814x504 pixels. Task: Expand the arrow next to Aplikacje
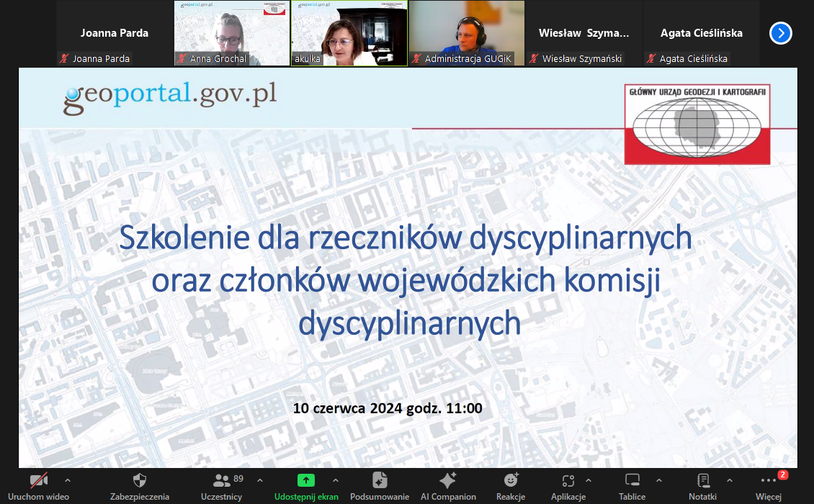tap(589, 480)
